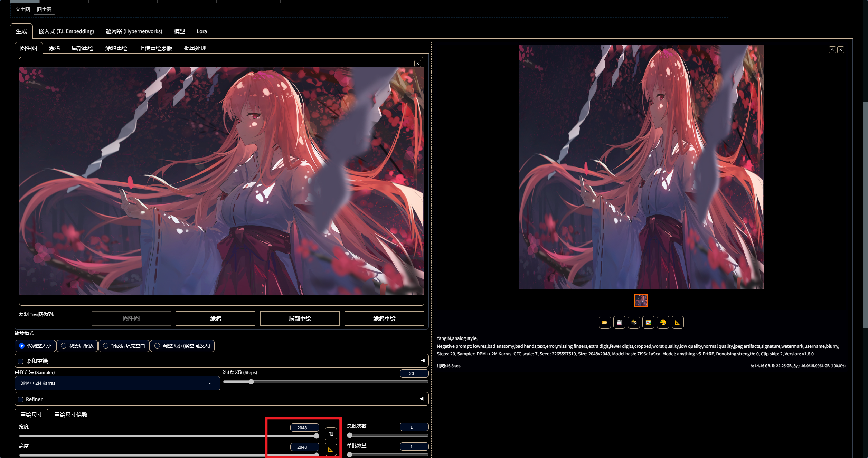Viewport: 868px width, 458px height.
Task: Send result to img2img picture icon
Action: 648,322
